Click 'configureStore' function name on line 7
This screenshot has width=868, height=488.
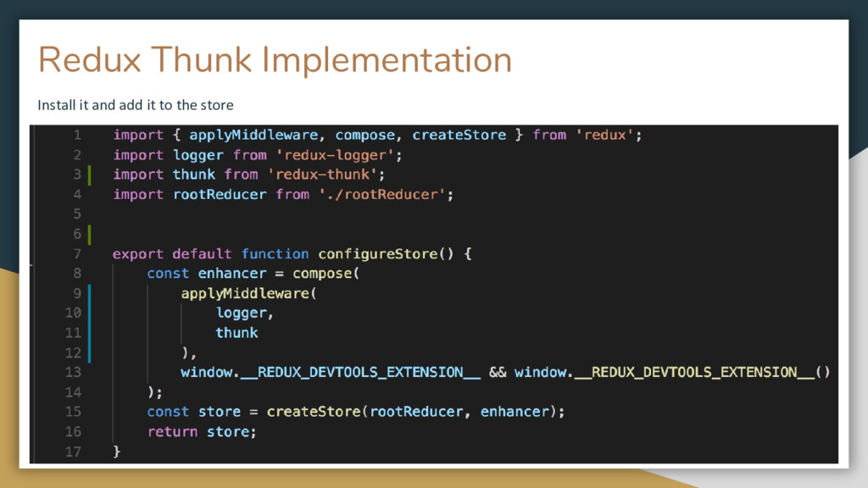(x=377, y=254)
